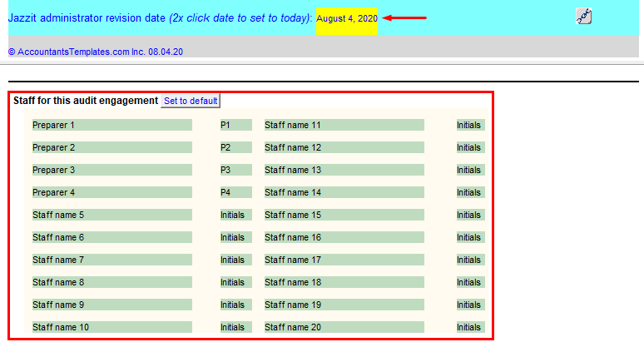Click Initials cell beside Staff name 12

469,147
